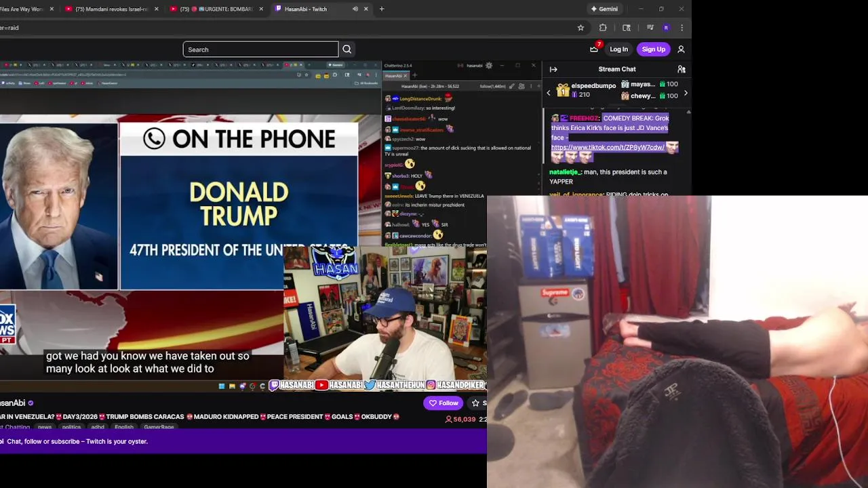Click the purple Sign Up button
Viewport: 868px width, 488px height.
tap(653, 49)
